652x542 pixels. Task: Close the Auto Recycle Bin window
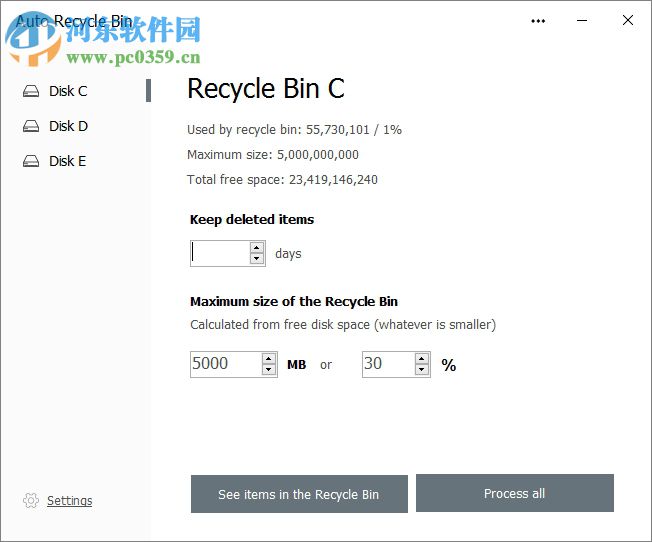point(628,20)
